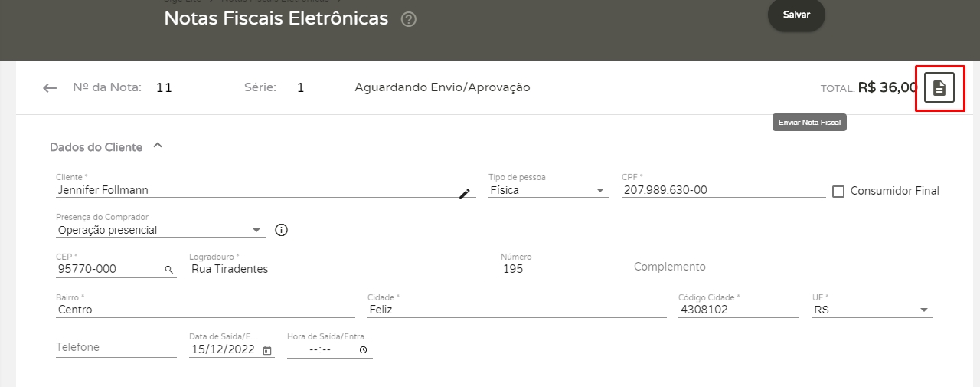Open the Tipo de pessoa dropdown
The height and width of the screenshot is (387, 980).
pos(548,190)
